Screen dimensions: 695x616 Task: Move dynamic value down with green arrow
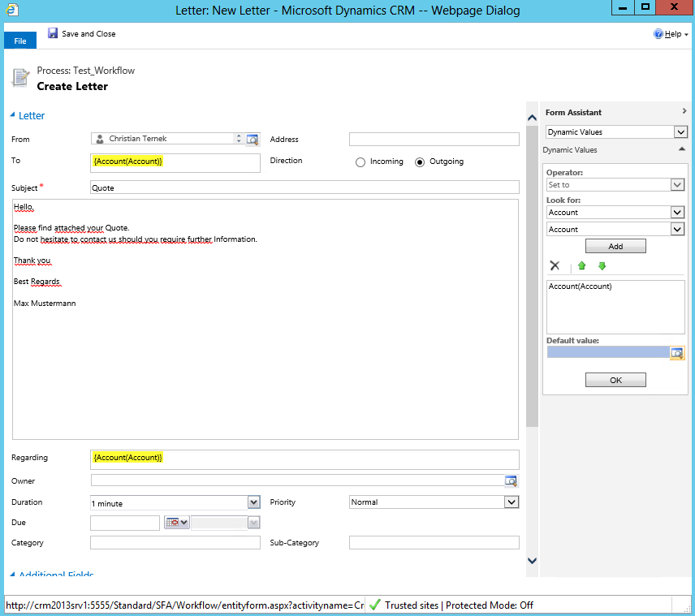(x=602, y=266)
